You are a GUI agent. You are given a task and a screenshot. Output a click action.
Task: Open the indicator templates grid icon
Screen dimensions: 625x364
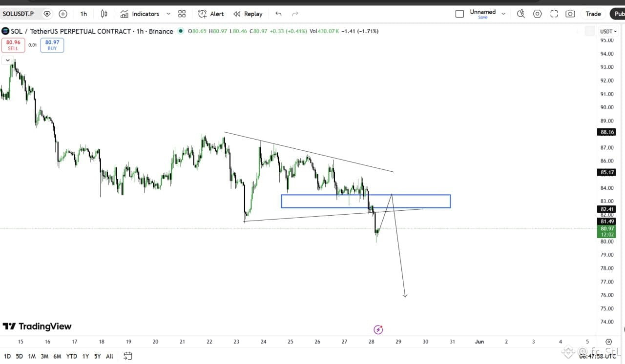pos(182,14)
